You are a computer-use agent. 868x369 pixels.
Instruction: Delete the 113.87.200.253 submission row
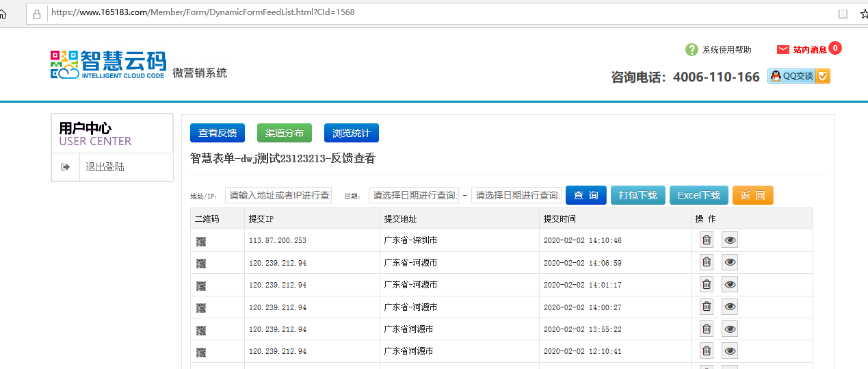707,240
